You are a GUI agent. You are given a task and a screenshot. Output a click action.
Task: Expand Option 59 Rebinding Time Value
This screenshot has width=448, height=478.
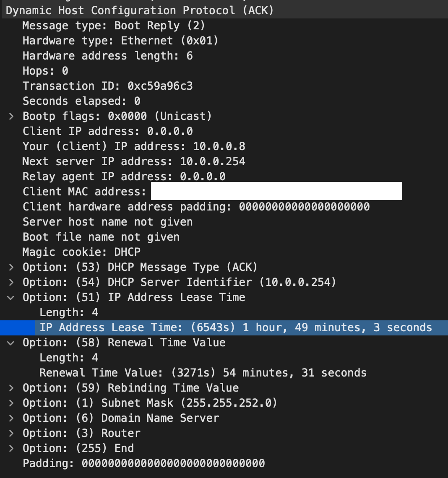pos(11,388)
